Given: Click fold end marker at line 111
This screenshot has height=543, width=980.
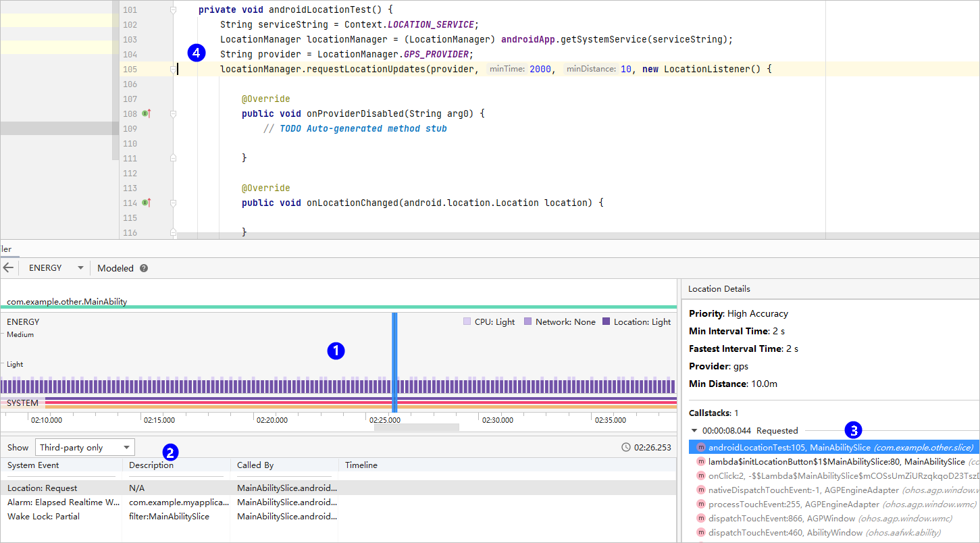Looking at the screenshot, I should click(x=174, y=158).
